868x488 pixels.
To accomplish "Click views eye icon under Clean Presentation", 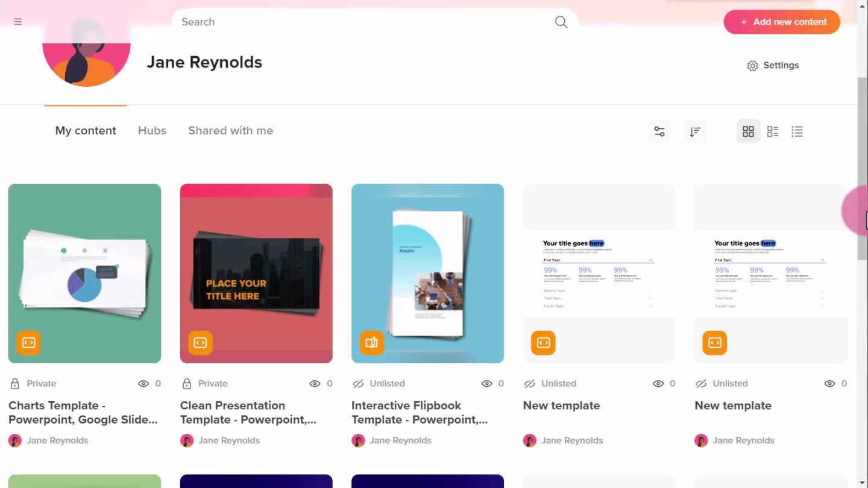I will 315,384.
